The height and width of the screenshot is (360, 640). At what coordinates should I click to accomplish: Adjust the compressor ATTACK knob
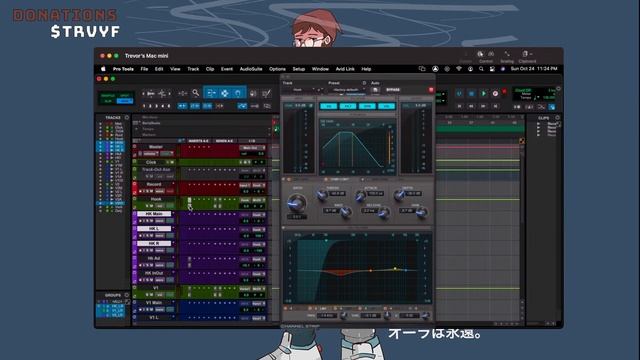coord(360,196)
